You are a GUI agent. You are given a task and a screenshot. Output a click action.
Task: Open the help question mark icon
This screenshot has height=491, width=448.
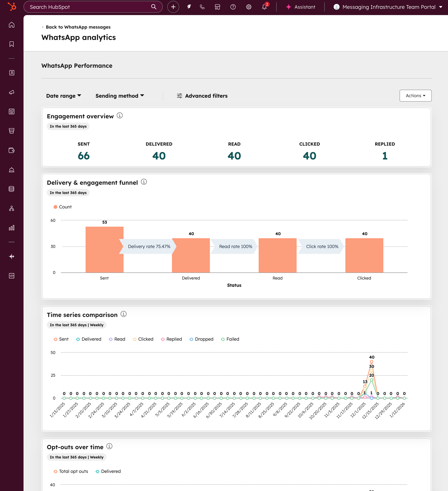[x=233, y=7]
